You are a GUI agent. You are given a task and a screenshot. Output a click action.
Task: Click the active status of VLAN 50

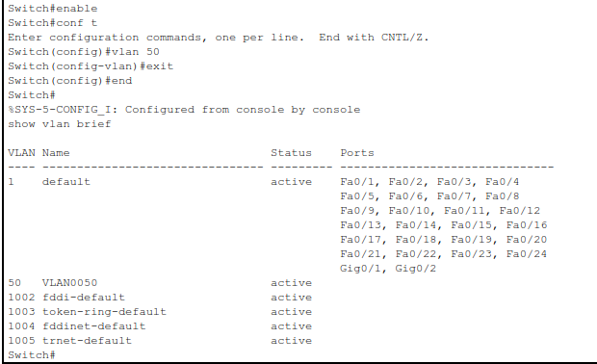291,283
